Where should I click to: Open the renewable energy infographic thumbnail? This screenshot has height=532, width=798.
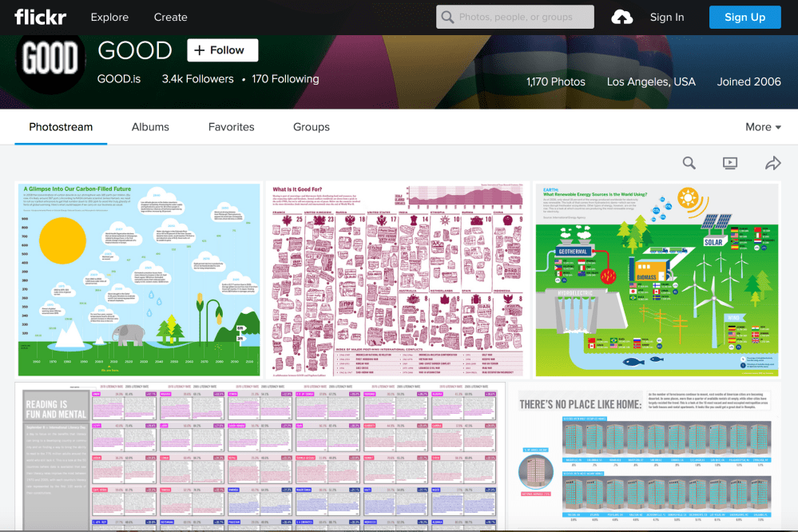(x=656, y=280)
